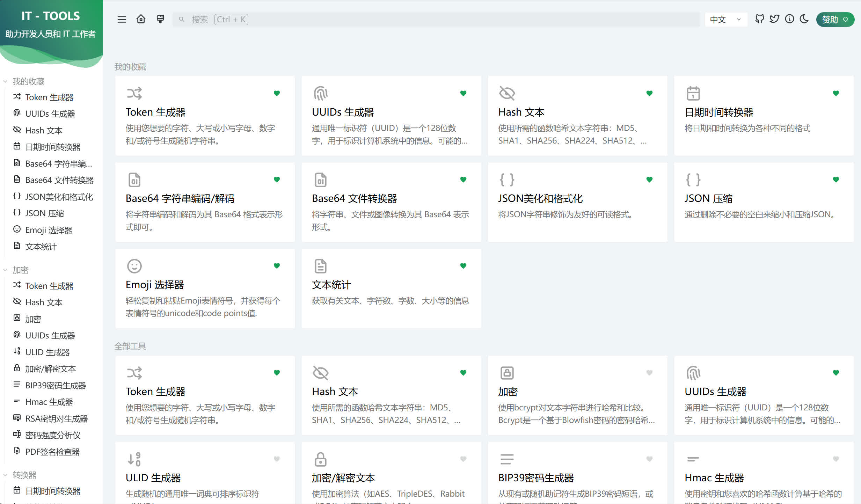
Task: Click the home icon in toolbar
Action: (141, 19)
